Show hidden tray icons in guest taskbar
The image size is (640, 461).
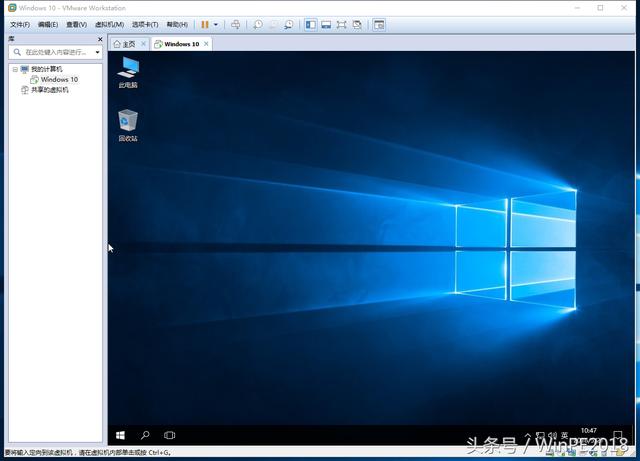point(528,435)
